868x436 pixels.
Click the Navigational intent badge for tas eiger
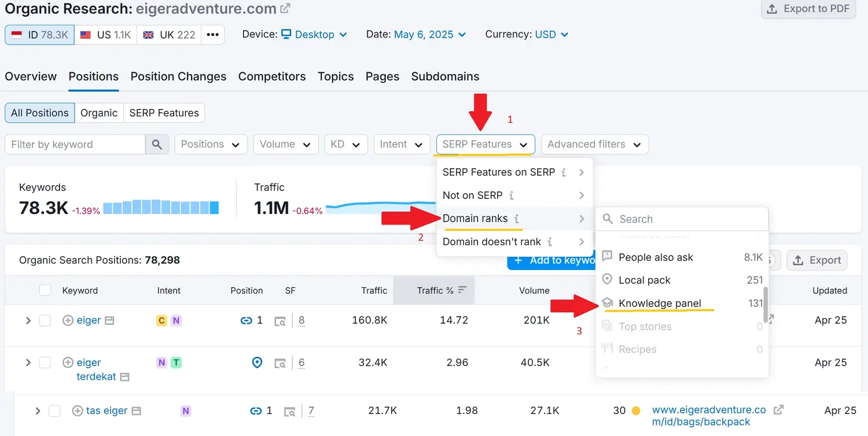[185, 411]
